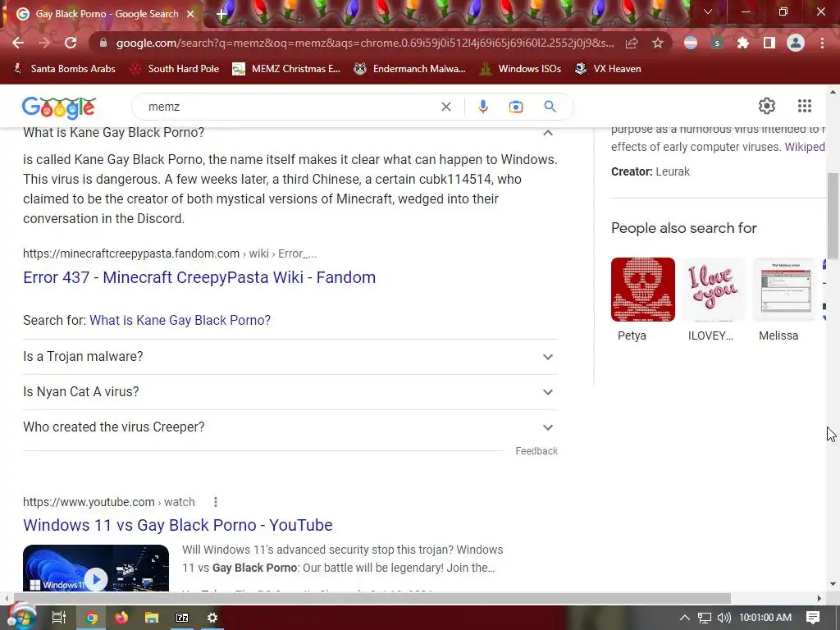Click extension icon with S letter

click(x=717, y=43)
